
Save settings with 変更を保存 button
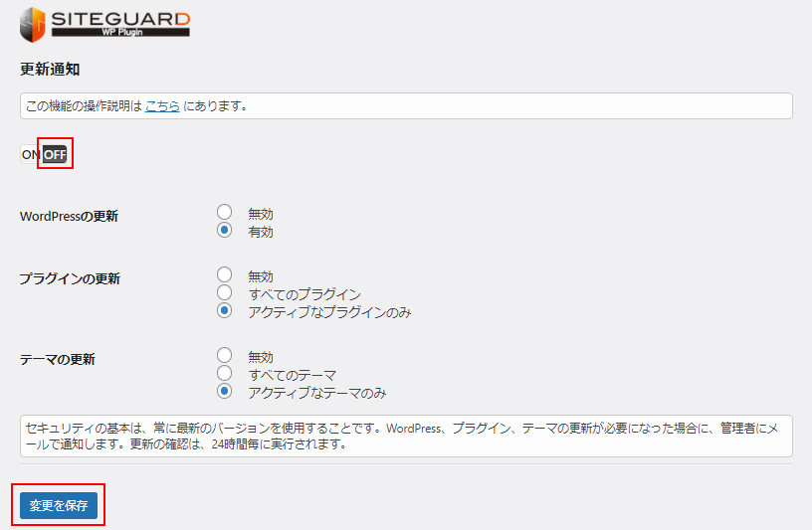[59, 506]
